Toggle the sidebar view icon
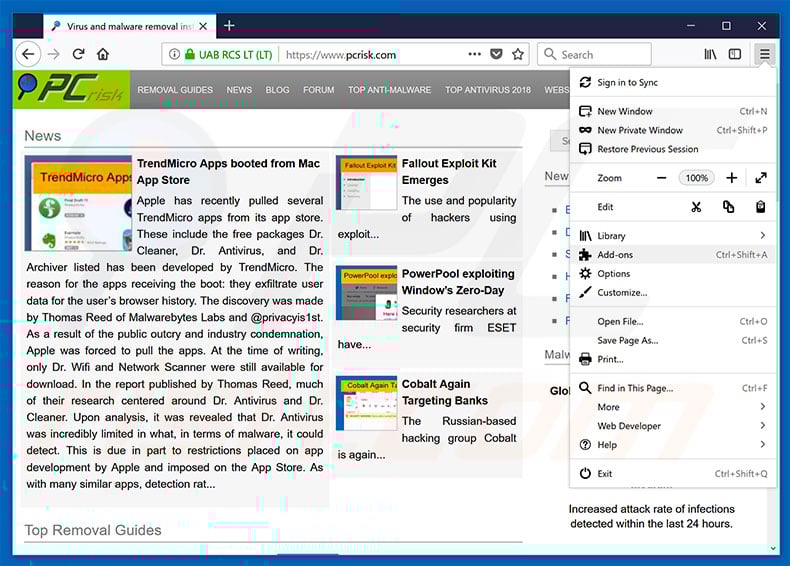 click(x=735, y=54)
